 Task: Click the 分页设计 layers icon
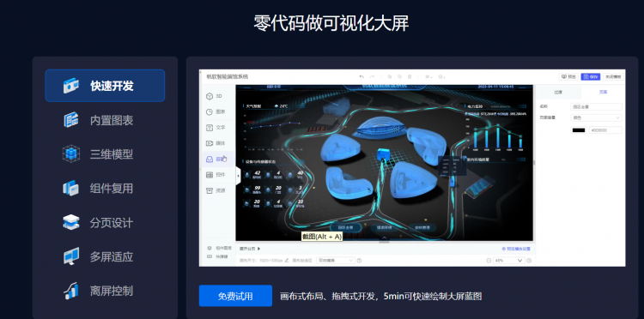pos(70,223)
